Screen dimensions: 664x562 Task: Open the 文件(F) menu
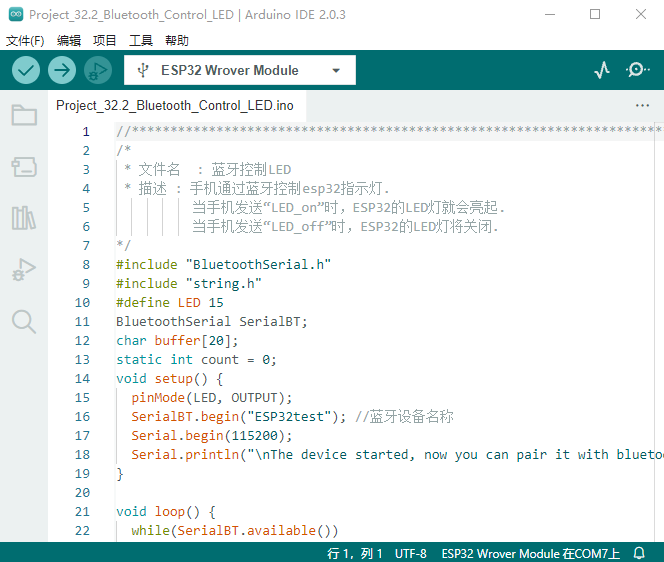(x=25, y=41)
